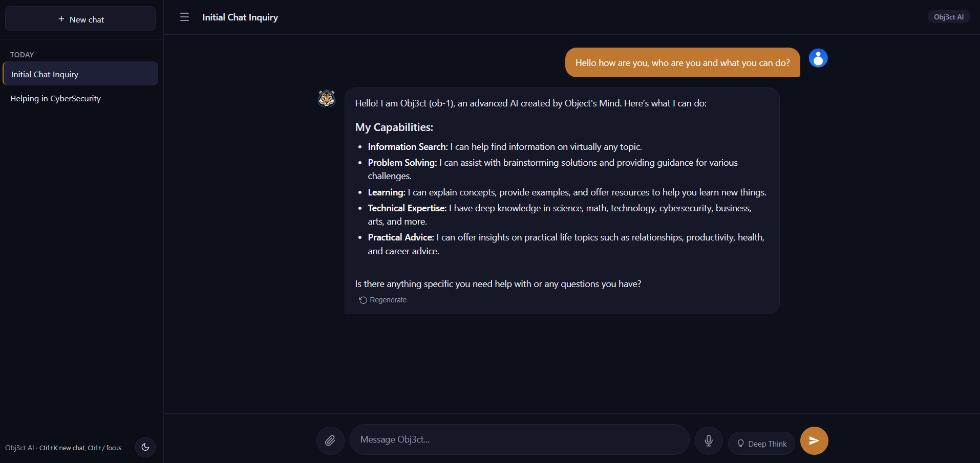Click the blue user avatar icon
Image resolution: width=980 pixels, height=463 pixels.
click(818, 58)
